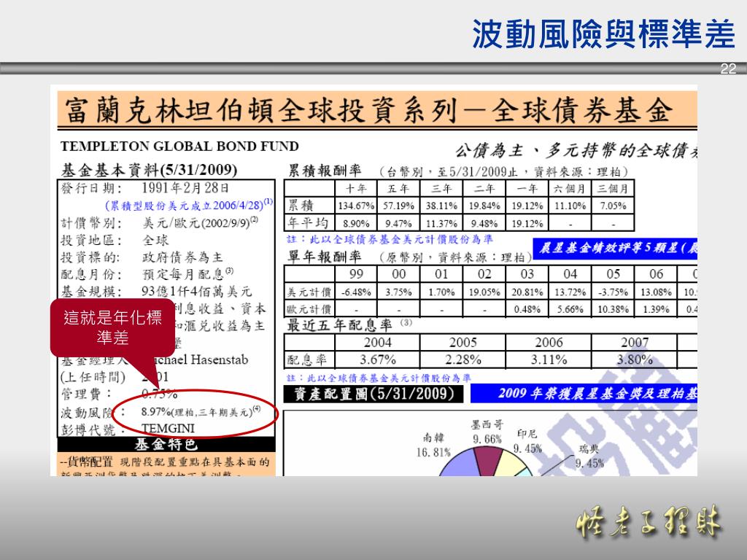747x560 pixels.
Task: Click the fund size "93億1仟4佰萬美元"
Action: point(196,291)
